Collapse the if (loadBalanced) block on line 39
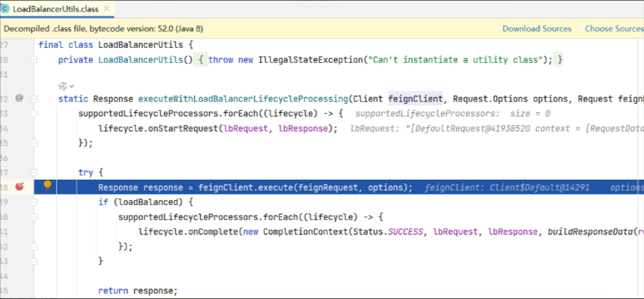The image size is (644, 299). tap(34, 202)
